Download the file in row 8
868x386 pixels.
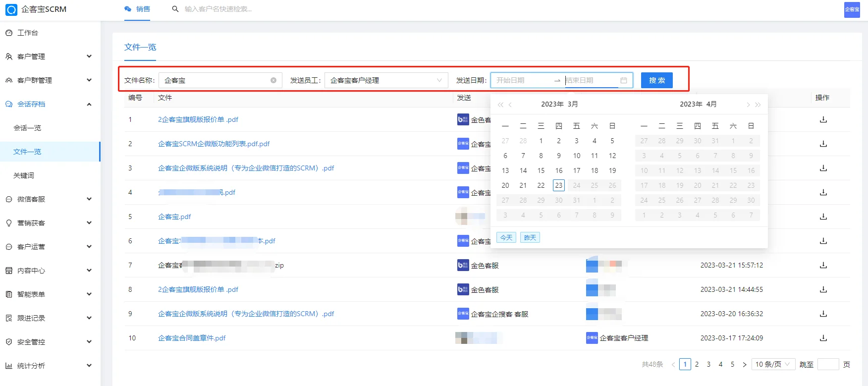[823, 289]
